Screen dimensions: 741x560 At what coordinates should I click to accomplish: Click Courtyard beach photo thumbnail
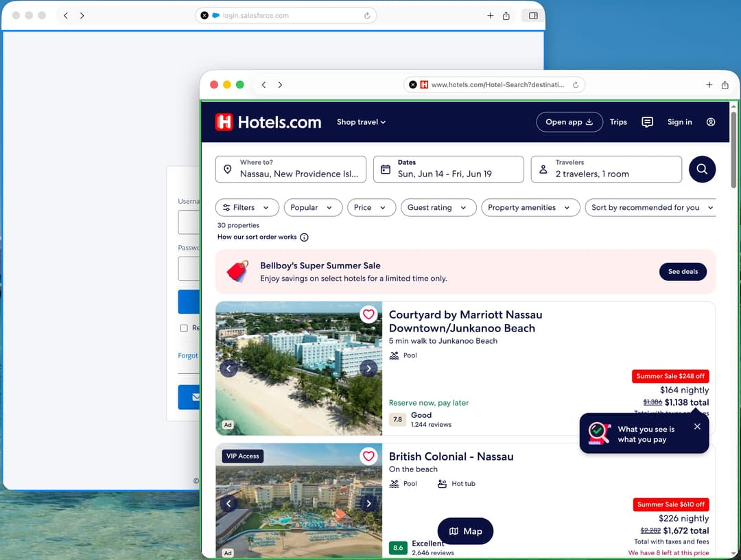tap(298, 368)
